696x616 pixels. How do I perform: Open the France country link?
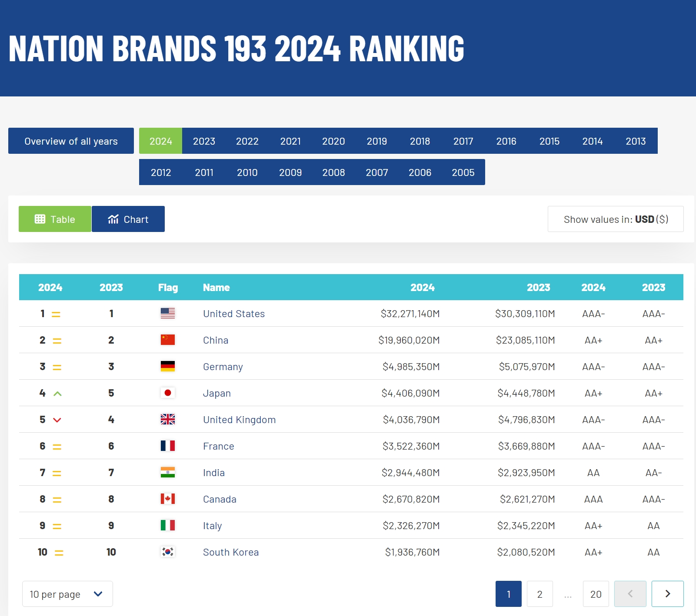click(x=218, y=446)
